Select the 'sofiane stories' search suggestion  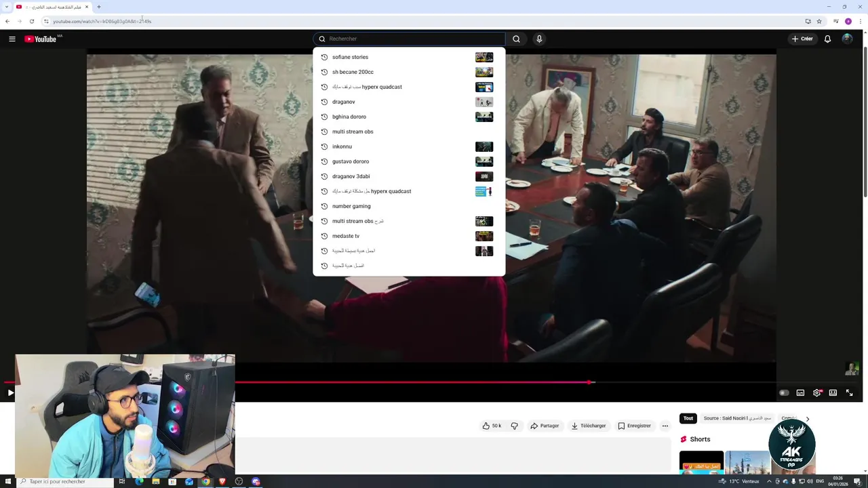pos(409,57)
